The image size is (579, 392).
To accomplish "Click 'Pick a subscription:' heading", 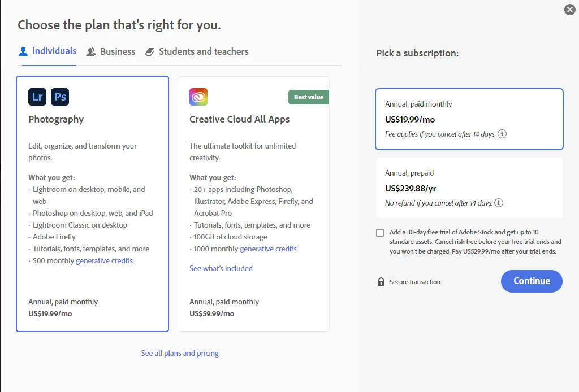I will (417, 53).
